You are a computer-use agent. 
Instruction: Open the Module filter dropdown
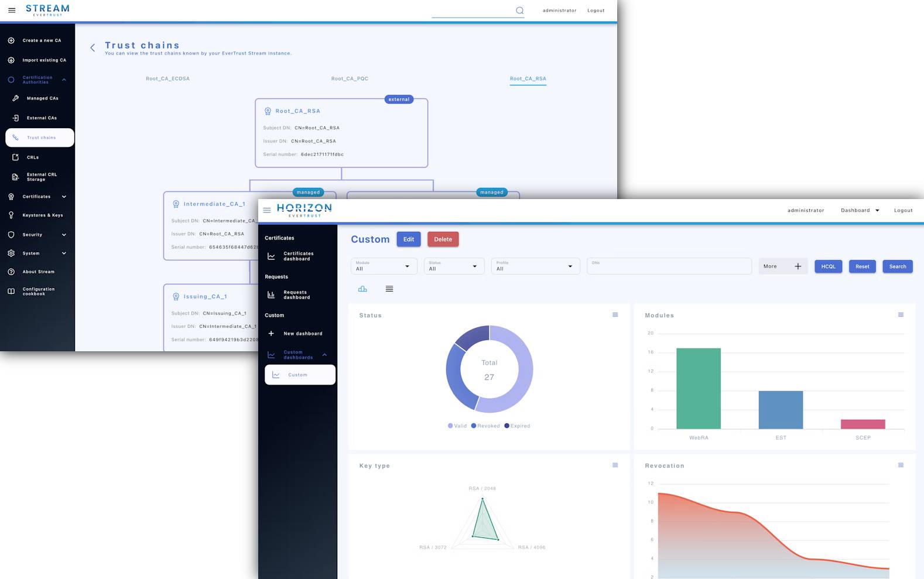(384, 266)
